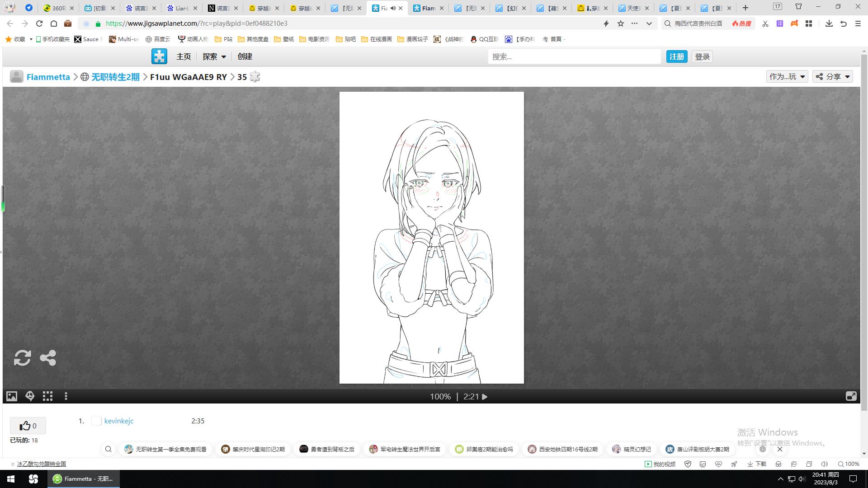Open the 创建 menu item
Screen dimensions: 868x488
click(245, 56)
